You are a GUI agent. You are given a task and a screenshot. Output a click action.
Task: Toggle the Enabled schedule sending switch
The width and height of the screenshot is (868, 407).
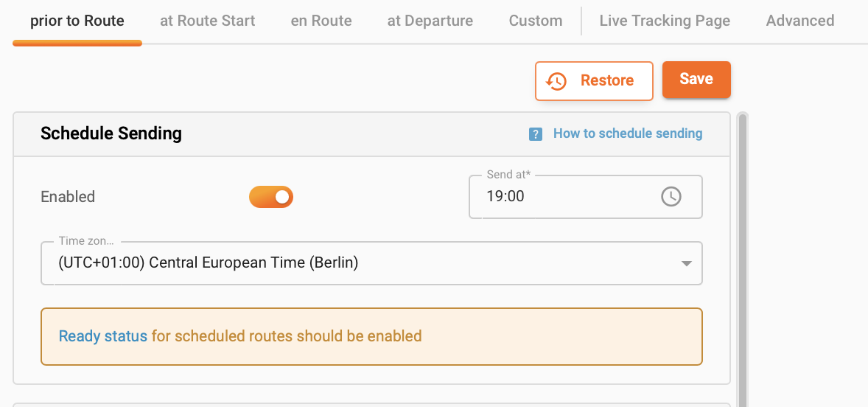pyautogui.click(x=271, y=197)
